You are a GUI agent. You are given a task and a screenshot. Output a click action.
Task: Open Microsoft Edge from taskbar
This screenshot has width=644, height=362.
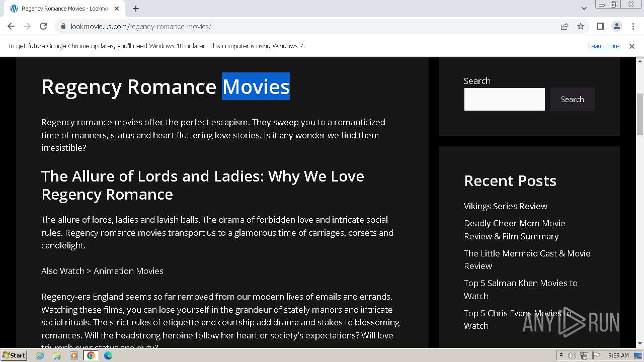[x=108, y=355]
